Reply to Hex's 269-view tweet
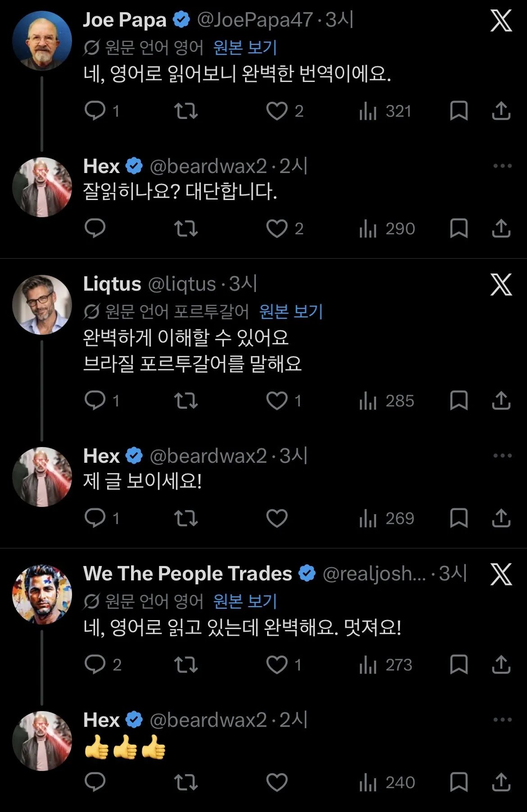The width and height of the screenshot is (527, 812). click(x=95, y=518)
